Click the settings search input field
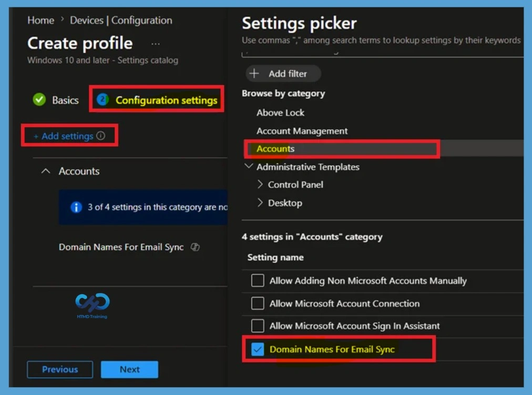Image resolution: width=532 pixels, height=395 pixels. point(382,54)
